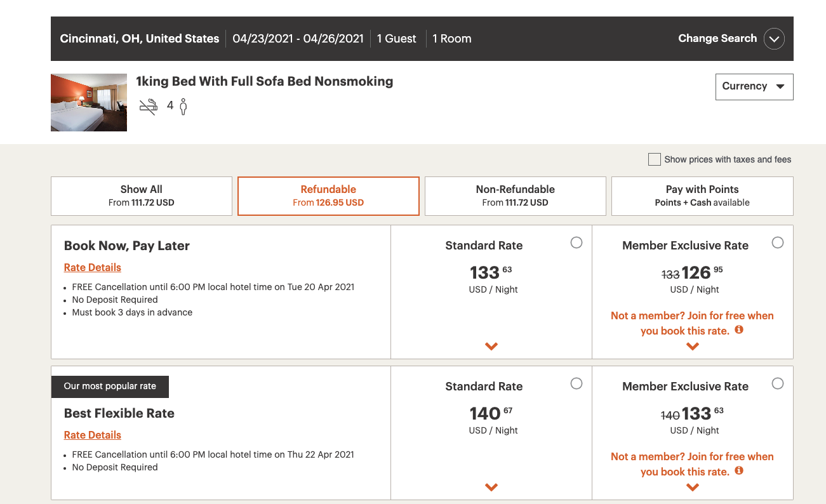Click Cincinnati, OH, United States in search bar

140,39
